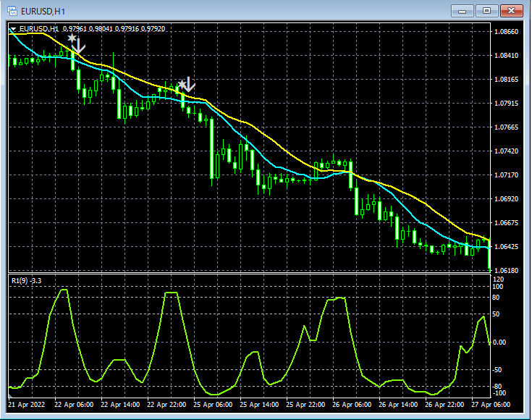Click the 21 Apr 2022 time label
Viewport: 532px width, 420px height.
click(26, 405)
